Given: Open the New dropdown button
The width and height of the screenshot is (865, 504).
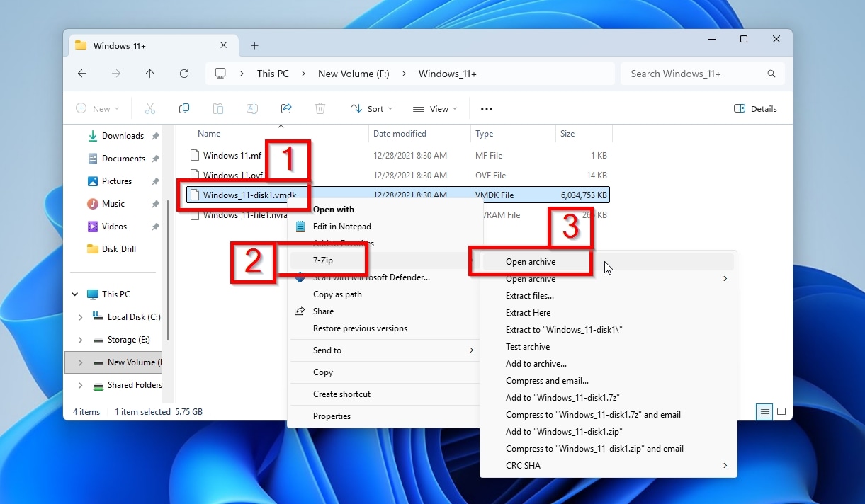Looking at the screenshot, I should (97, 108).
